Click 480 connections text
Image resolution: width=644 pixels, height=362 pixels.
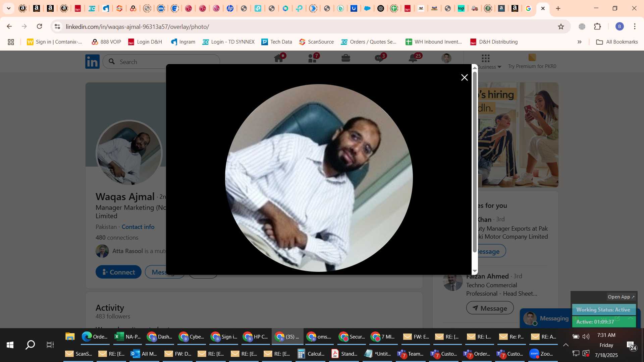click(117, 238)
